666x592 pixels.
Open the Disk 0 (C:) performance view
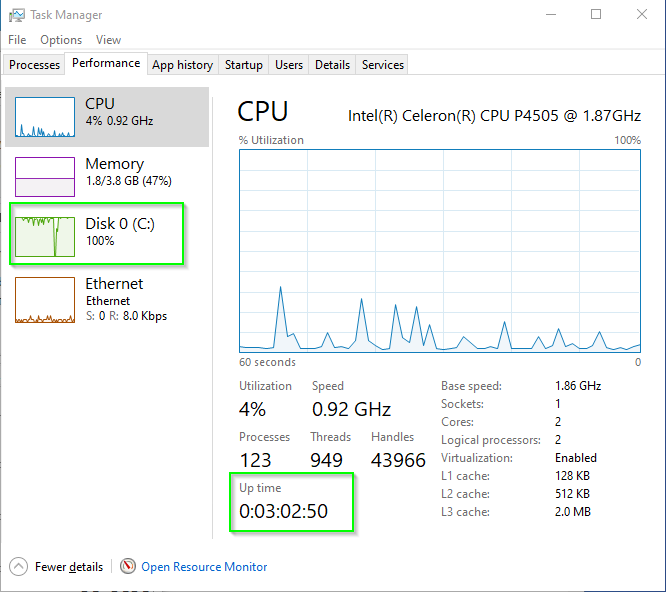click(x=97, y=234)
